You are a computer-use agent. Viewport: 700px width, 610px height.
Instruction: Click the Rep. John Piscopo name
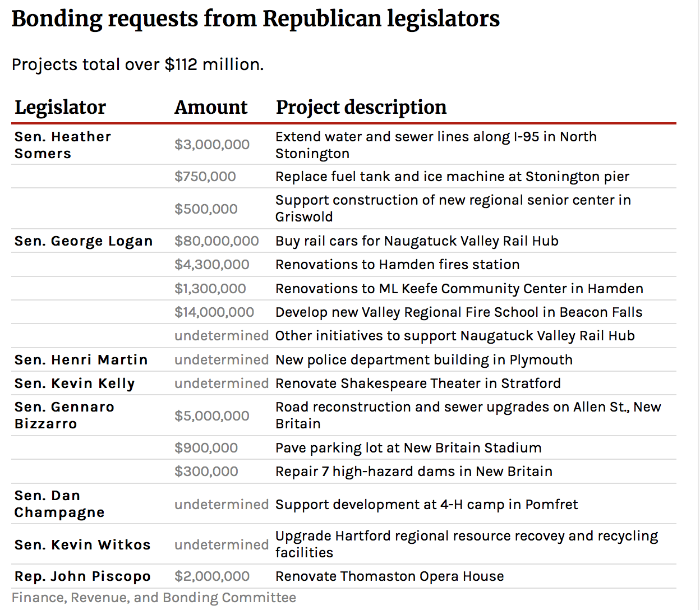pyautogui.click(x=82, y=576)
